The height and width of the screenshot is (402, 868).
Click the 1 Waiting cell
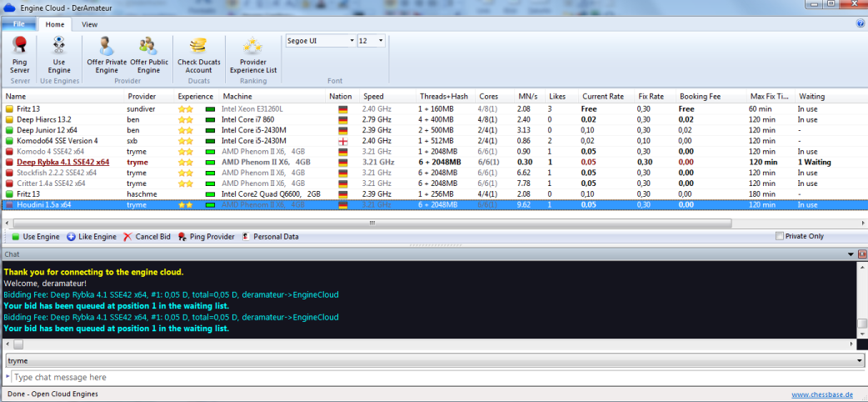coord(814,163)
